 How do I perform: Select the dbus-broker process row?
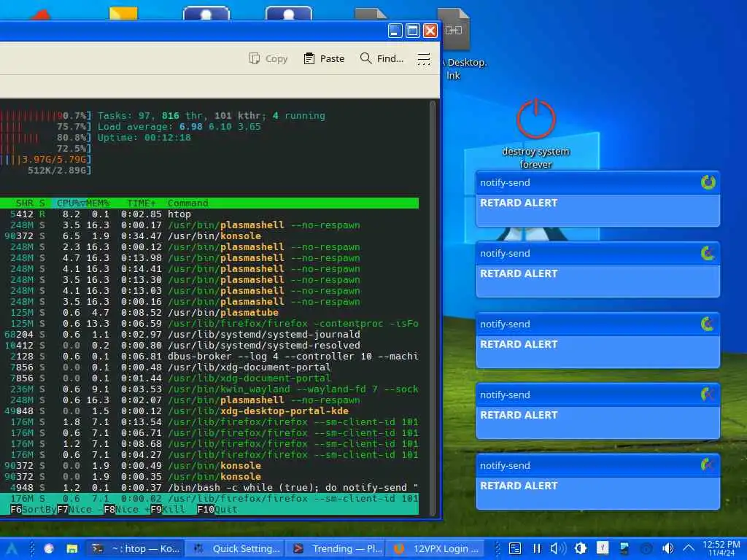pos(209,357)
